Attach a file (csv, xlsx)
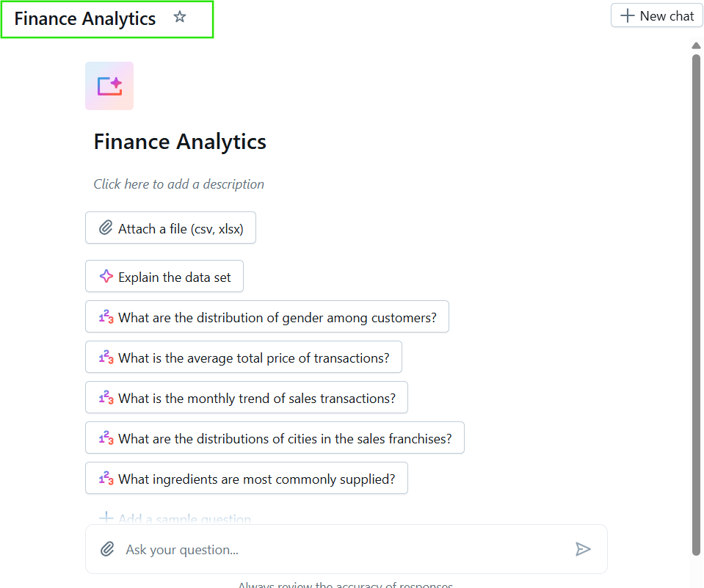The height and width of the screenshot is (588, 704). point(186,228)
